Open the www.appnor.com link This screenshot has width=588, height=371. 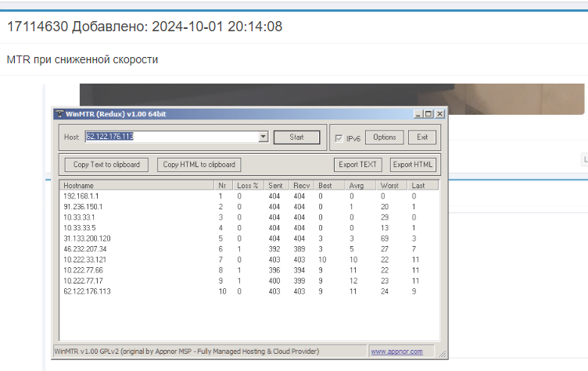(x=396, y=351)
